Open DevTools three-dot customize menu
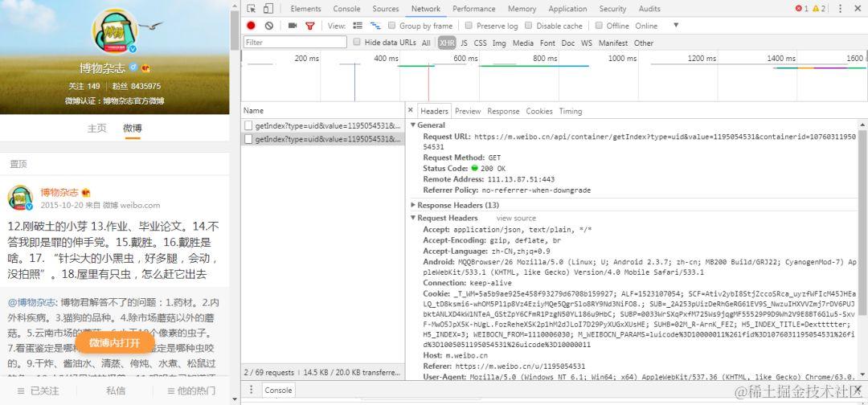 tap(841, 9)
